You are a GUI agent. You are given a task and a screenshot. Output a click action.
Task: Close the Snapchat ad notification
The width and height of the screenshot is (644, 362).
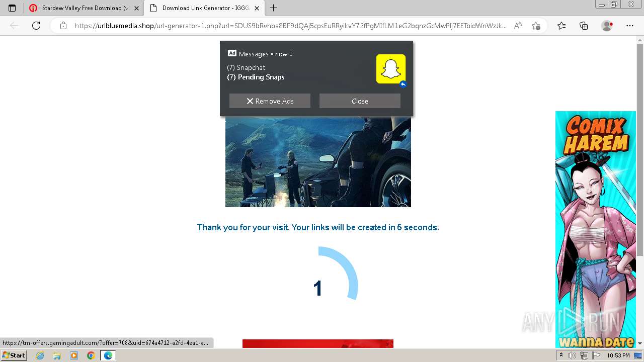click(x=360, y=101)
